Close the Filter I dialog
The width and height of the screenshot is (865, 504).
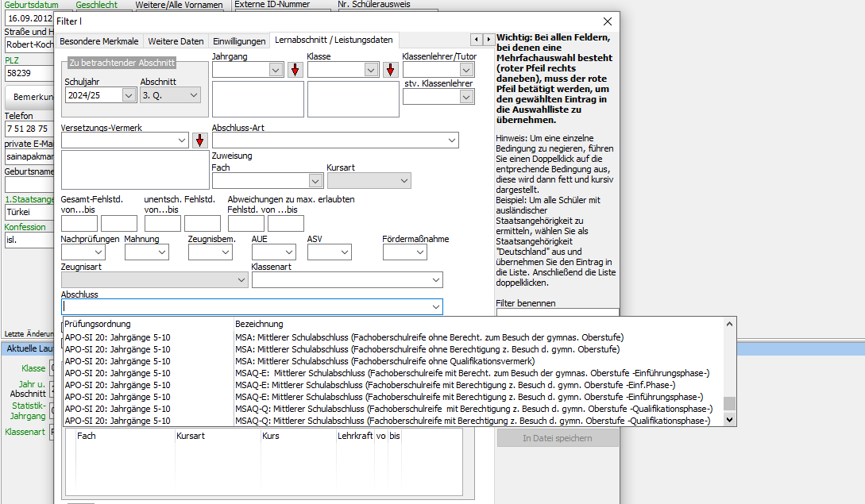(608, 21)
